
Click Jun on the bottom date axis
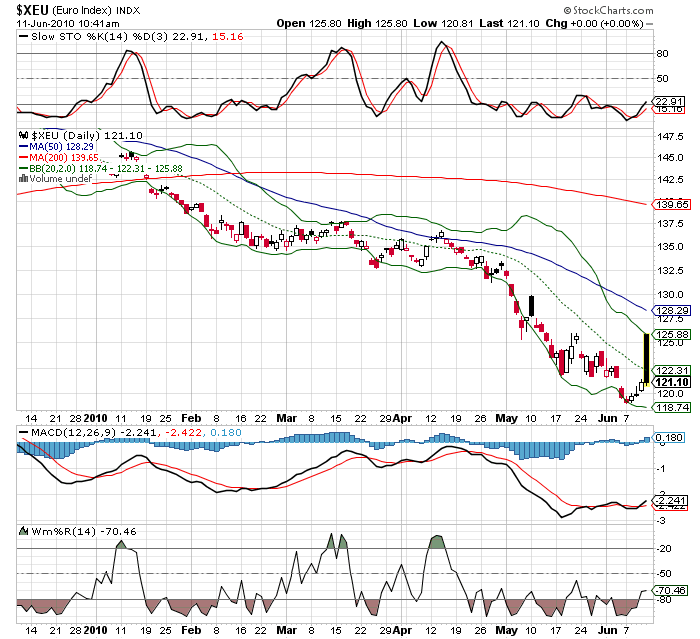608,631
